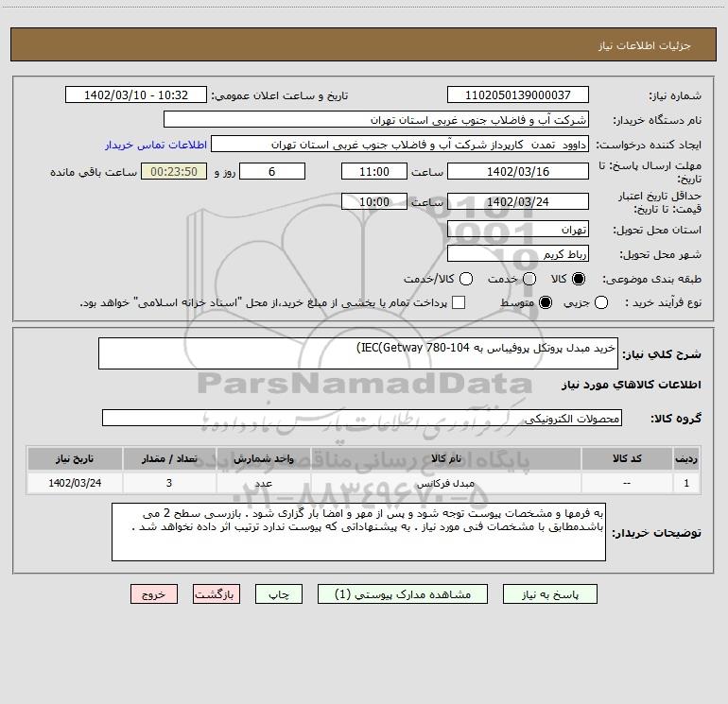Toggle the Islamic treasury payment checkbox
Viewport: 728px width, 704px height.
coord(459,302)
